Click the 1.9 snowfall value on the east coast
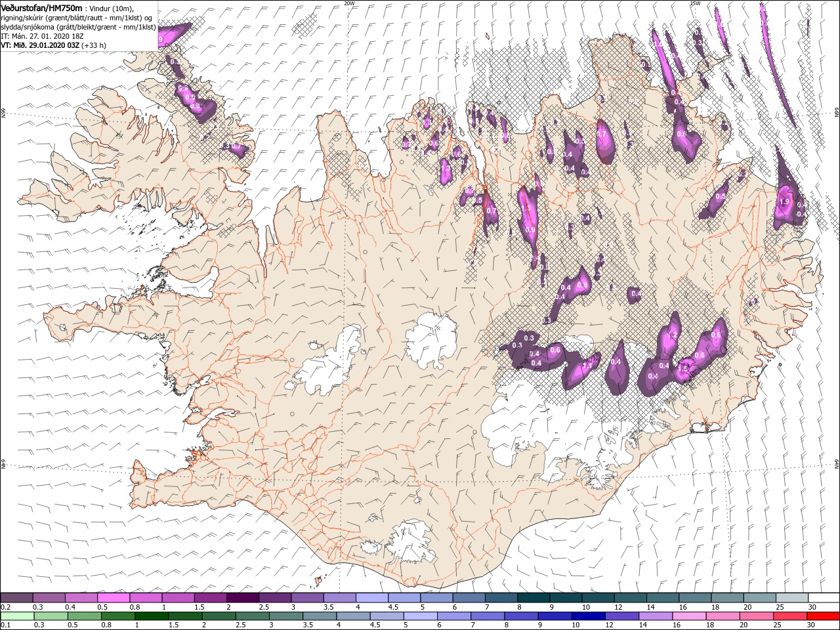The width and height of the screenshot is (840, 630). tap(784, 201)
